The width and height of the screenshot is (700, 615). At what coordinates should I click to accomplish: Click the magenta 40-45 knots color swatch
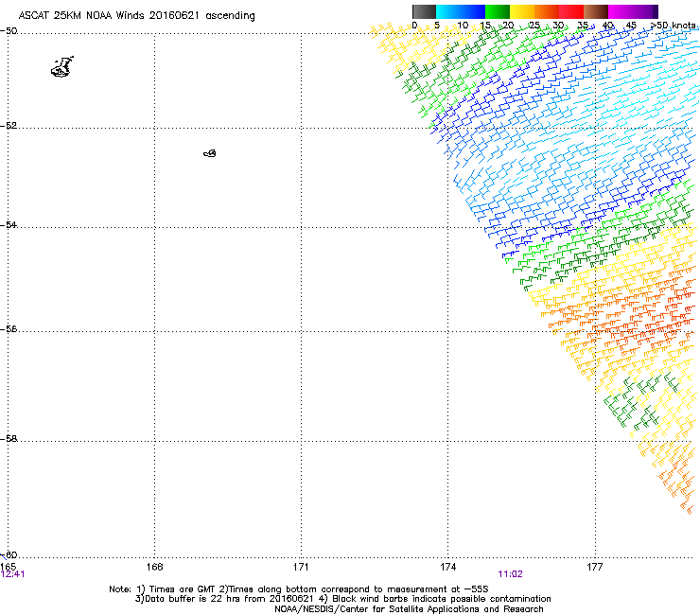pos(621,11)
